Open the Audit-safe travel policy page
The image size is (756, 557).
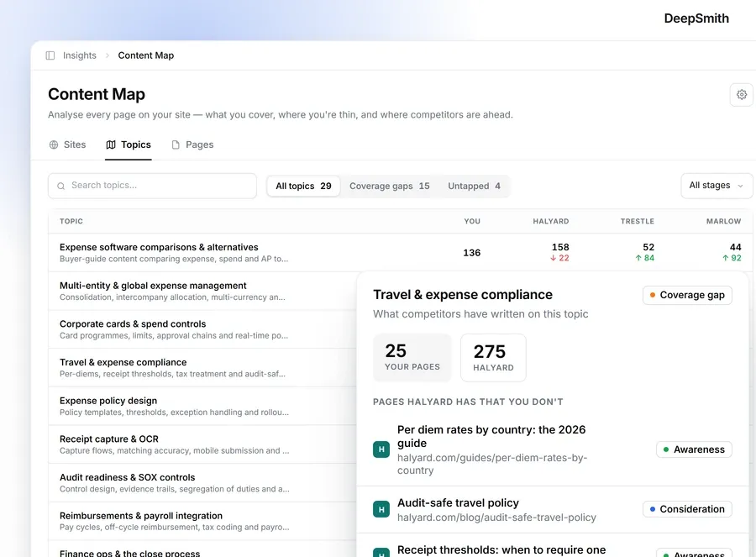point(458,503)
